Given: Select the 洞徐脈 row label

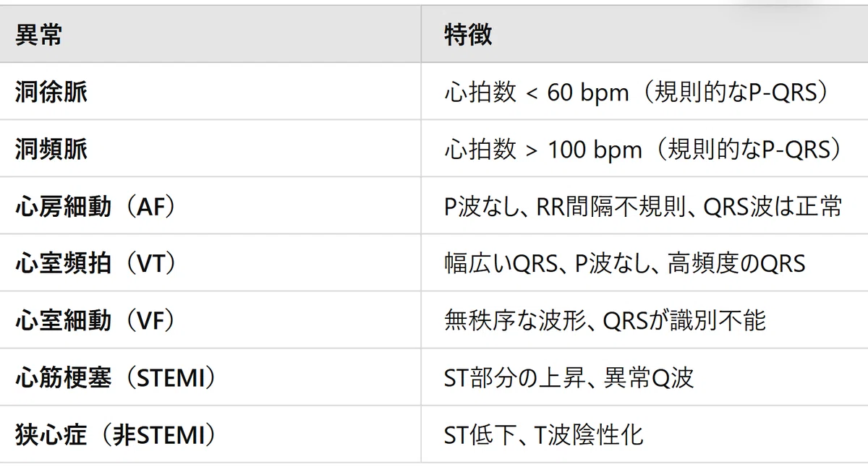Looking at the screenshot, I should 51,93.
